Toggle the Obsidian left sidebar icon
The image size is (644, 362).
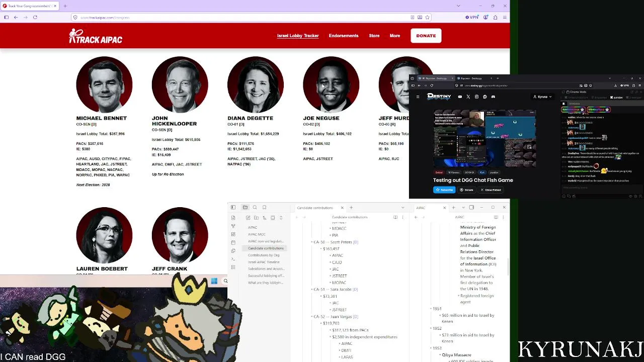click(233, 207)
